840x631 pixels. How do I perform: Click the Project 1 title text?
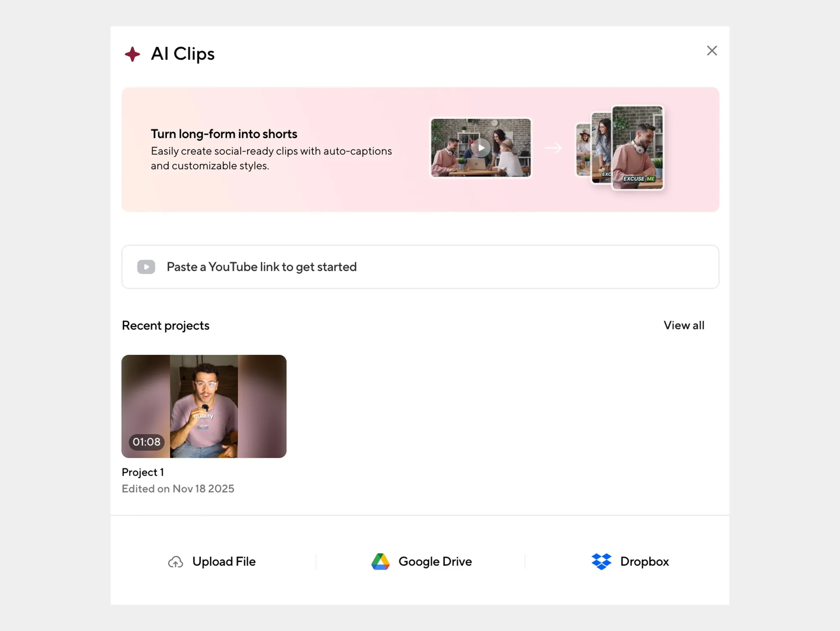click(x=143, y=472)
